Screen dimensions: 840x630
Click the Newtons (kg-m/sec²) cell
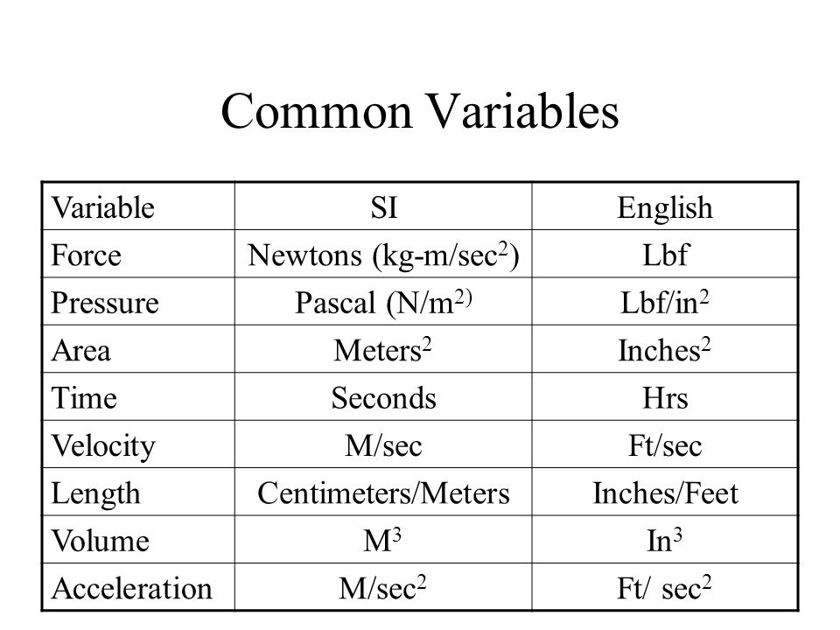pos(383,255)
